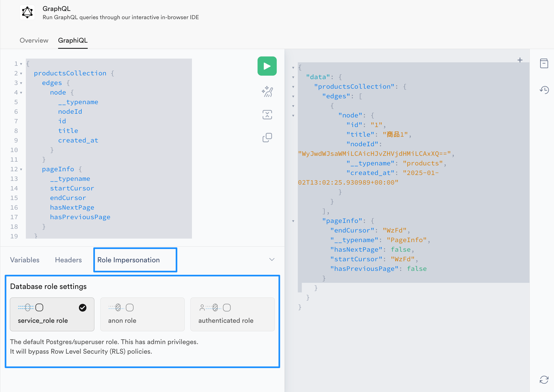Click the Database role settings heading

48,287
